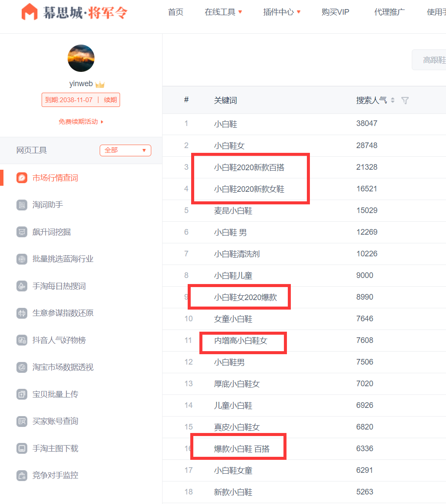Select keyword 爆款小白鞋 百搭
The height and width of the screenshot is (504, 446).
click(x=242, y=449)
